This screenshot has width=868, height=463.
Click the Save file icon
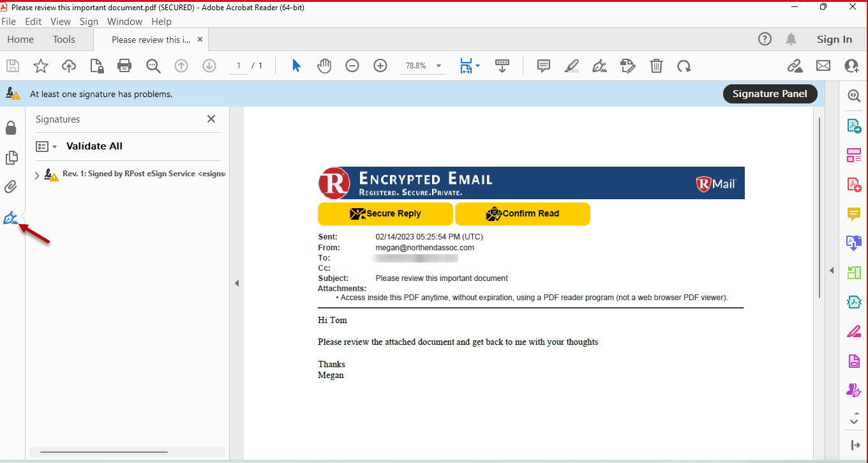[x=13, y=66]
